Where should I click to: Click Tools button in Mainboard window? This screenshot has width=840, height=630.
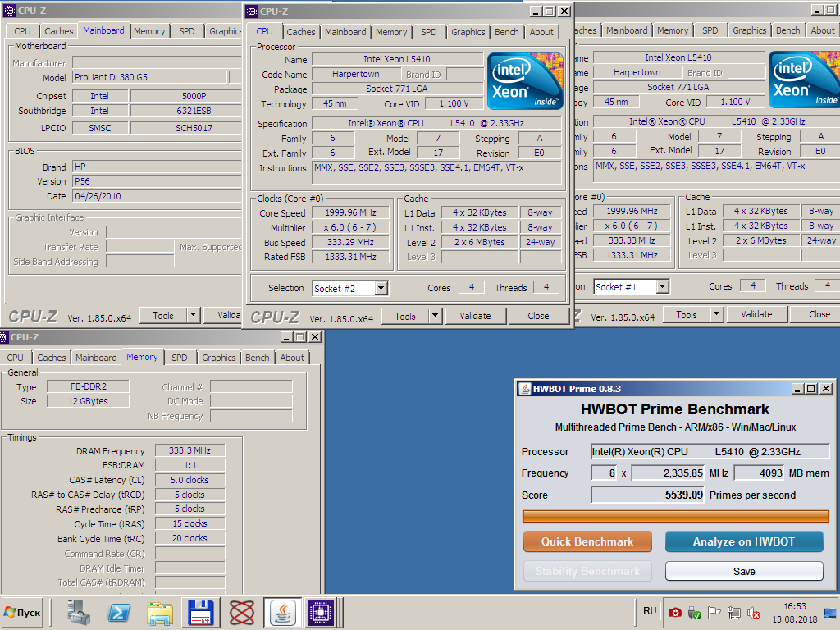point(163,315)
